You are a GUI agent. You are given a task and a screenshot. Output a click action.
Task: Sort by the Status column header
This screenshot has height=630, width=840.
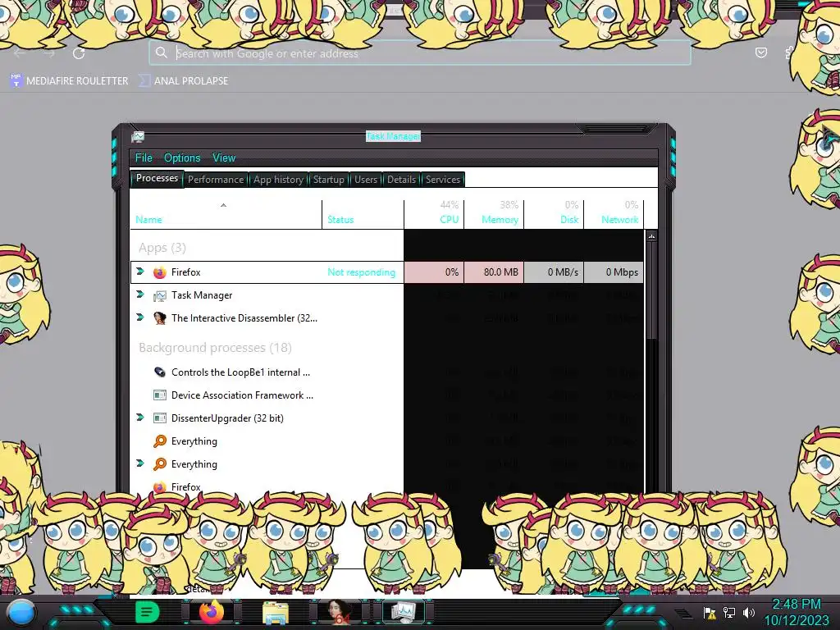363,215
